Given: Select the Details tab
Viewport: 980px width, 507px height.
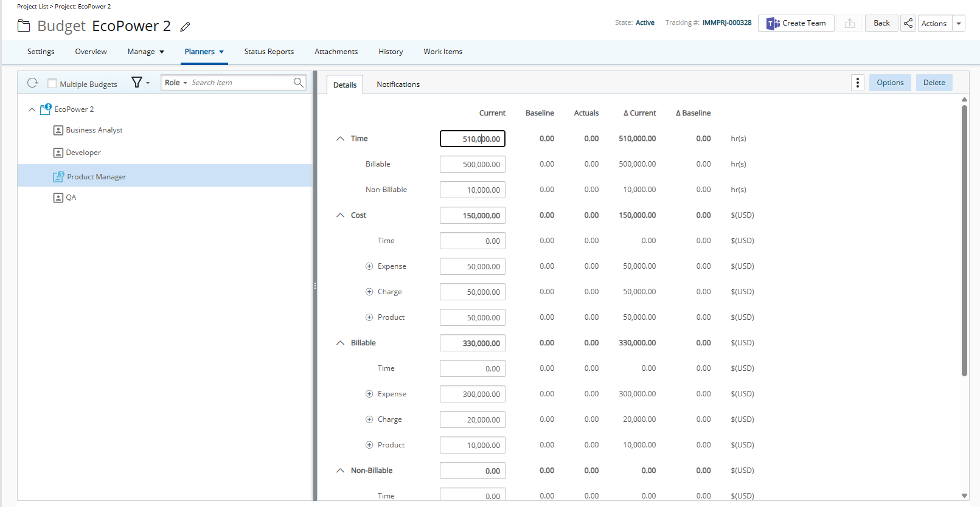Looking at the screenshot, I should point(345,84).
